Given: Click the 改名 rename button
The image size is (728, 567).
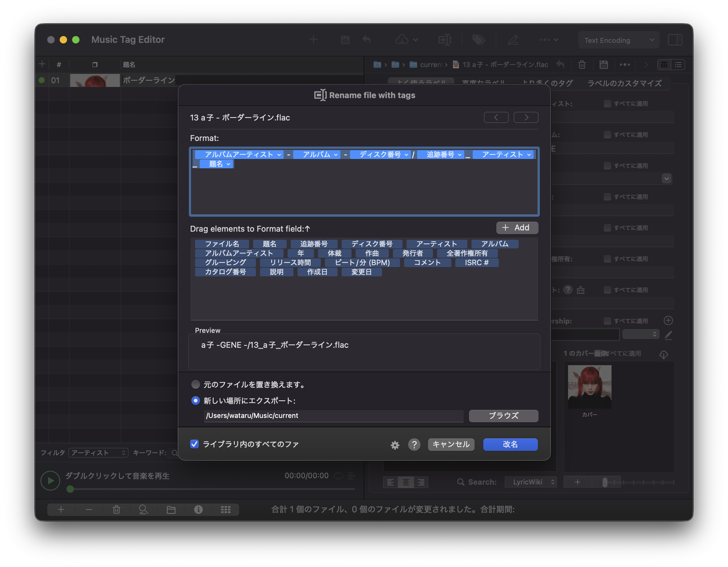Looking at the screenshot, I should click(510, 444).
